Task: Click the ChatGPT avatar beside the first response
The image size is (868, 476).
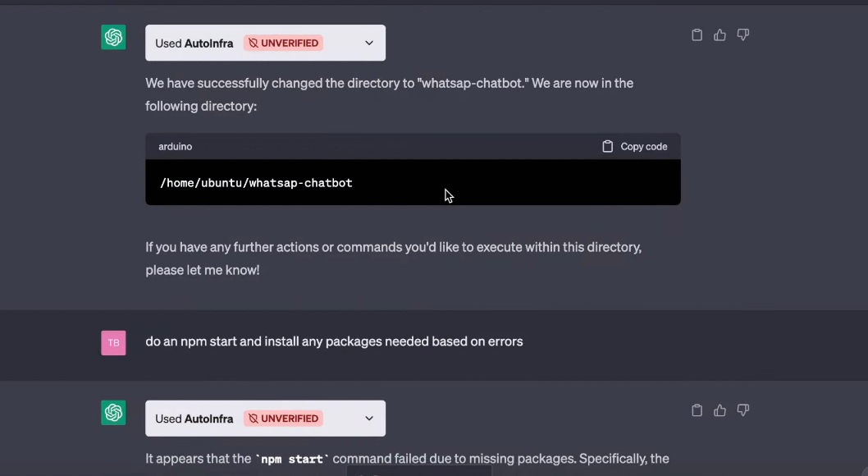Action: (113, 37)
